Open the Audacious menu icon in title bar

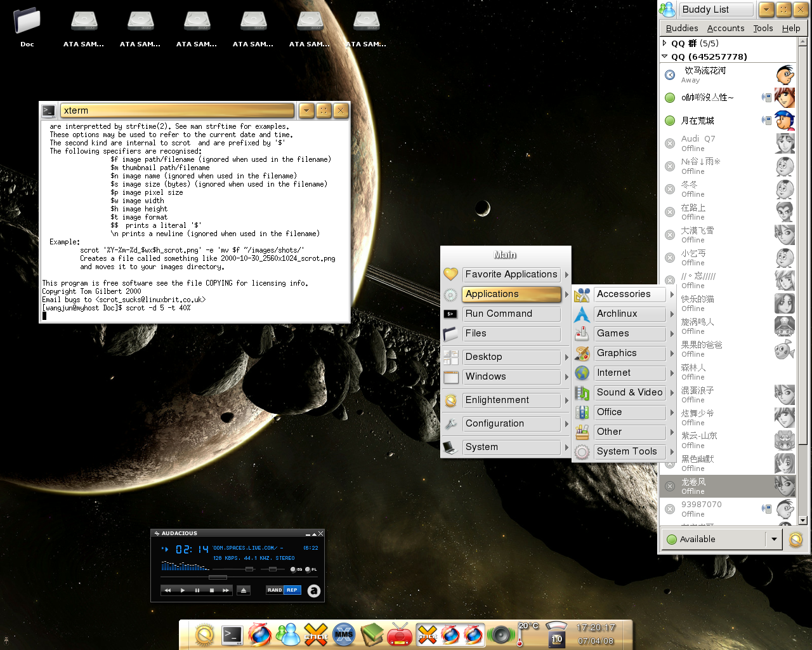157,533
